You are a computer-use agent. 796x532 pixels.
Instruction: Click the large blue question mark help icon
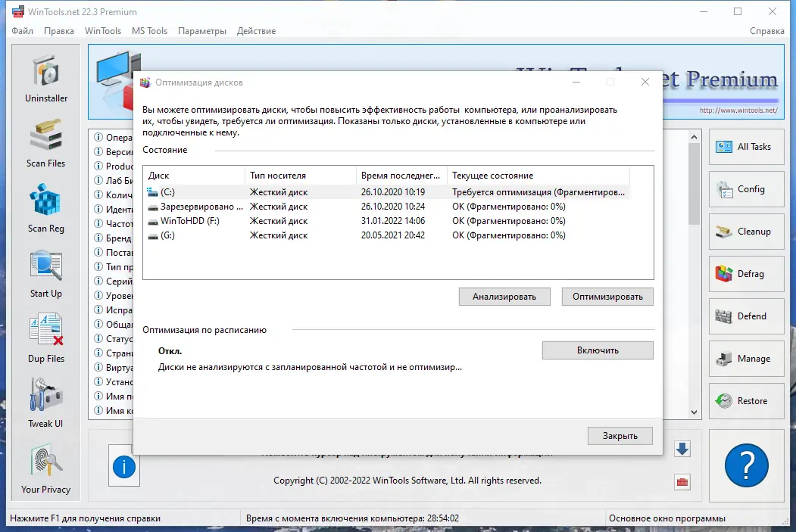pyautogui.click(x=746, y=465)
